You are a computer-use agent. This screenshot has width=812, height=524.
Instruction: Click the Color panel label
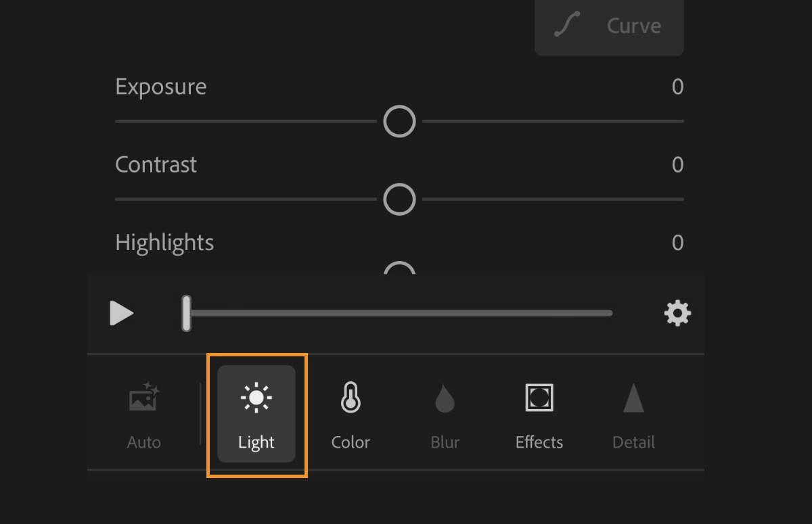coord(350,442)
